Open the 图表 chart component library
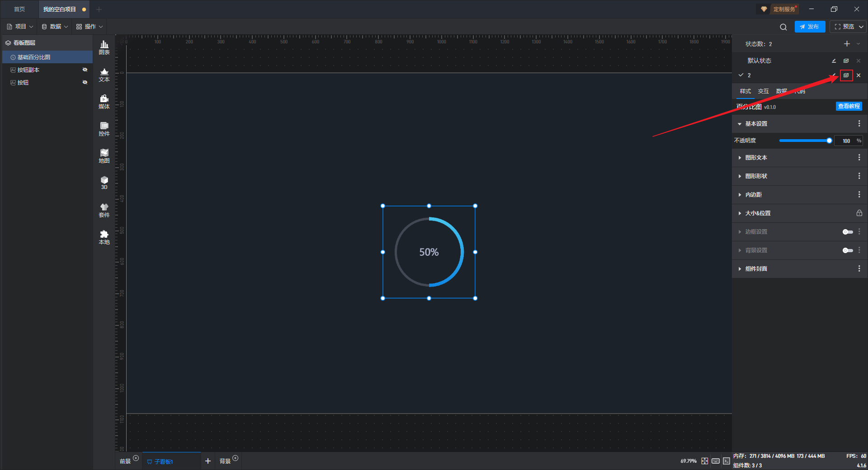 click(104, 47)
